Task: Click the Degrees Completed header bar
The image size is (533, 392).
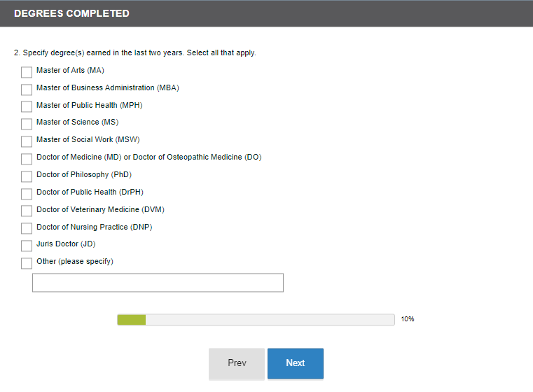Action: [x=266, y=13]
